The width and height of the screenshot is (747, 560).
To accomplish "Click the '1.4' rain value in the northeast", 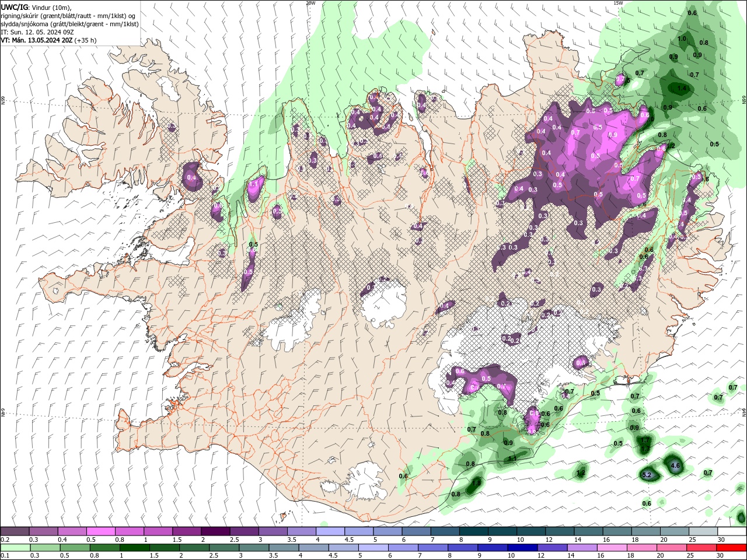I will tap(682, 88).
